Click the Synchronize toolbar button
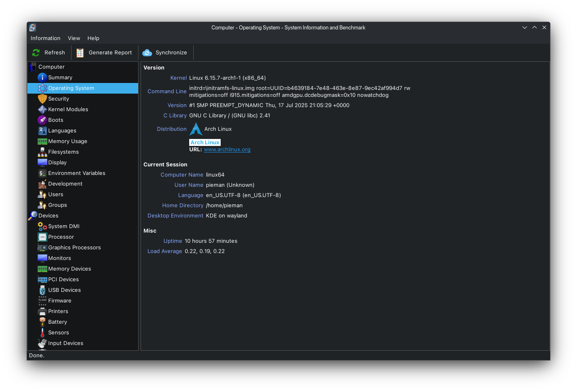The image size is (577, 392). pyautogui.click(x=165, y=52)
